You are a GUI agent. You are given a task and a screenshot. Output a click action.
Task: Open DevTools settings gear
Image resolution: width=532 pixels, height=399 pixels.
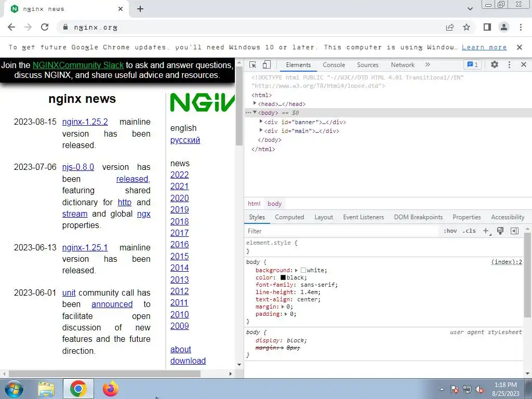pyautogui.click(x=495, y=64)
